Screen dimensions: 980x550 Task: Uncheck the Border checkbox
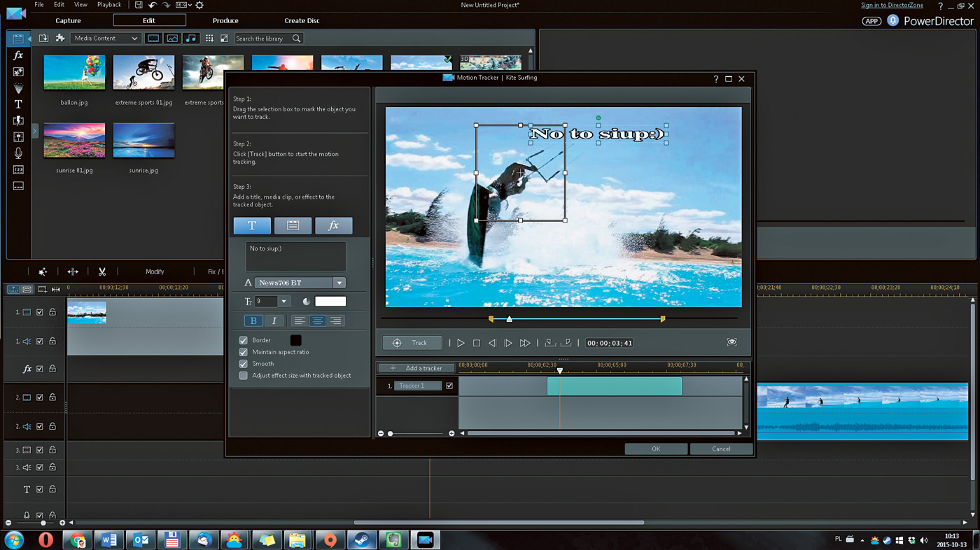point(244,340)
